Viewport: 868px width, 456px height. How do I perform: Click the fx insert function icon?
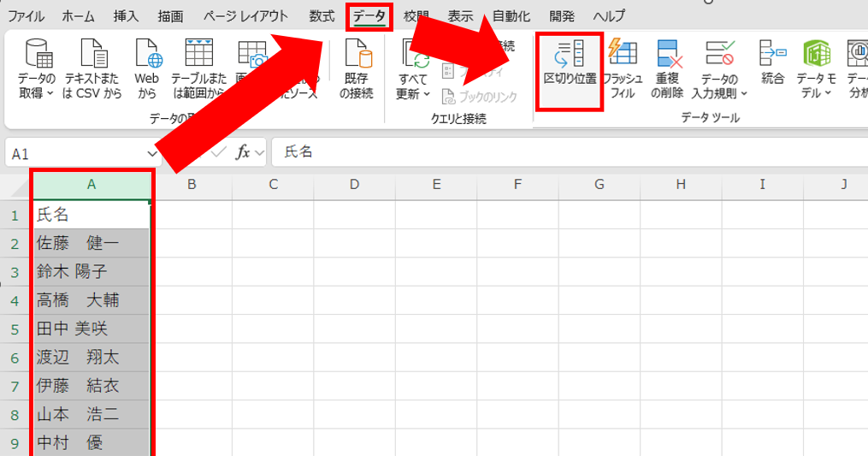tap(244, 152)
